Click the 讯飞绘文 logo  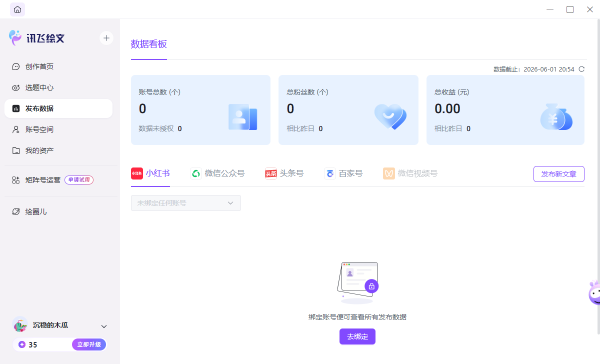[x=37, y=38]
